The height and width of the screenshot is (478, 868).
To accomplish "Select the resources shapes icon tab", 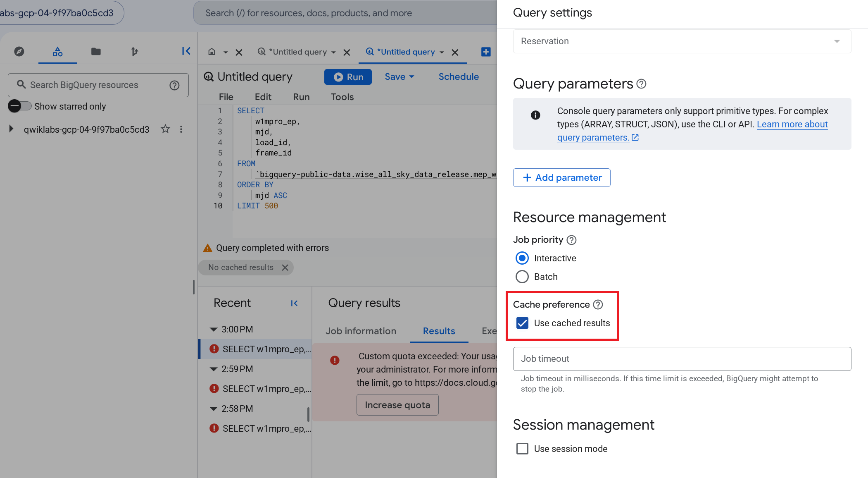I will click(x=57, y=52).
